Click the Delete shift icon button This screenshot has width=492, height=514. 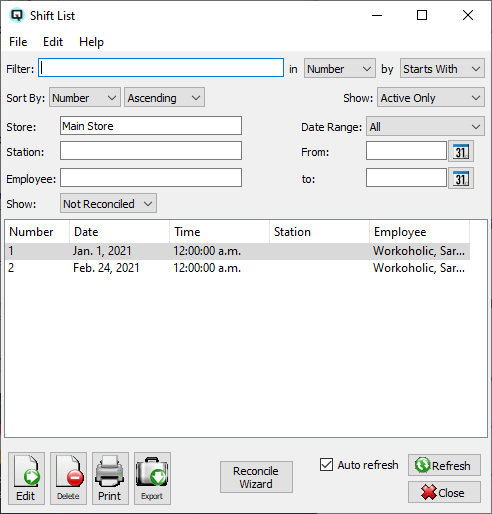pos(68,478)
